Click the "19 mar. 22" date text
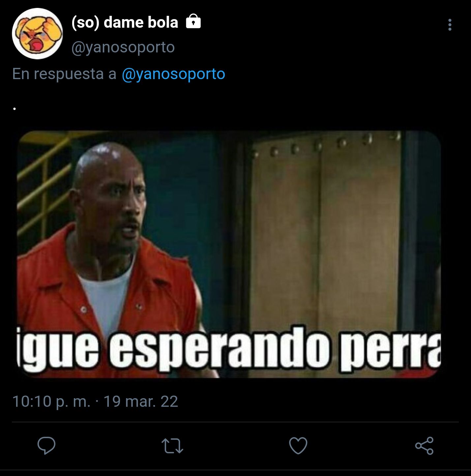The width and height of the screenshot is (471, 476). pyautogui.click(x=141, y=402)
